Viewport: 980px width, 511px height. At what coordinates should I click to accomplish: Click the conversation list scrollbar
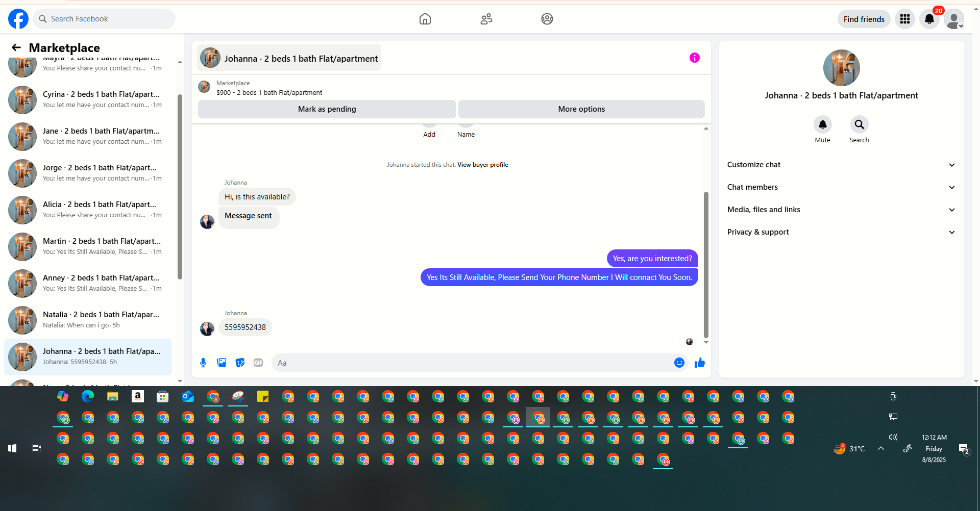(x=180, y=187)
